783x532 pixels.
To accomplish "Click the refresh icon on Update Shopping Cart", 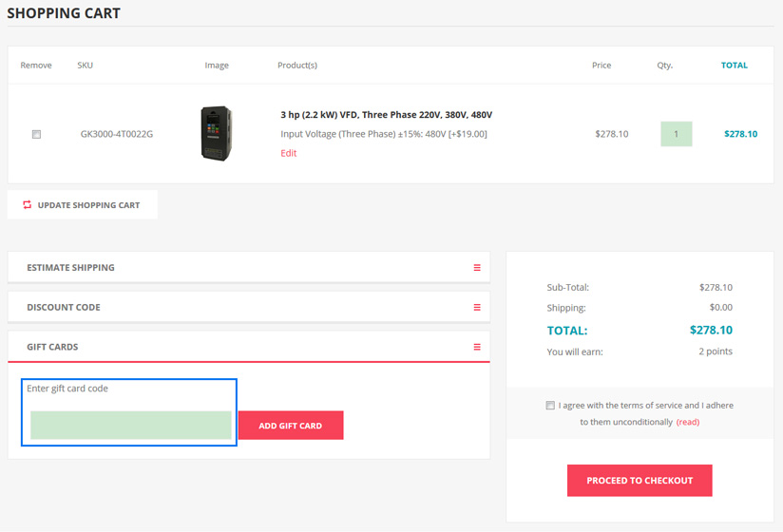I will tap(28, 205).
